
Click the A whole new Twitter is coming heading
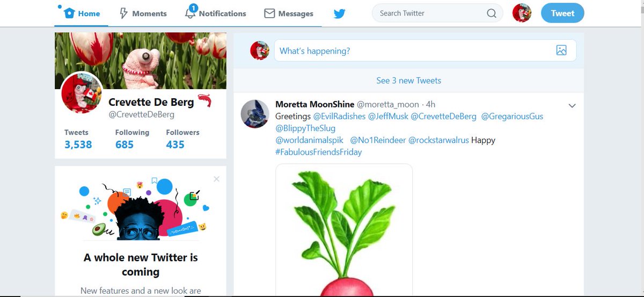[x=141, y=265]
